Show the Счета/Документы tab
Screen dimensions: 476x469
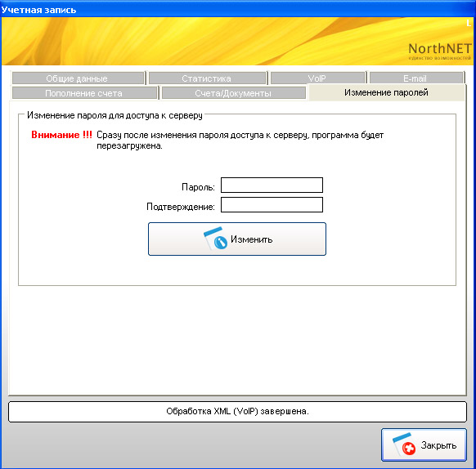pos(233,93)
